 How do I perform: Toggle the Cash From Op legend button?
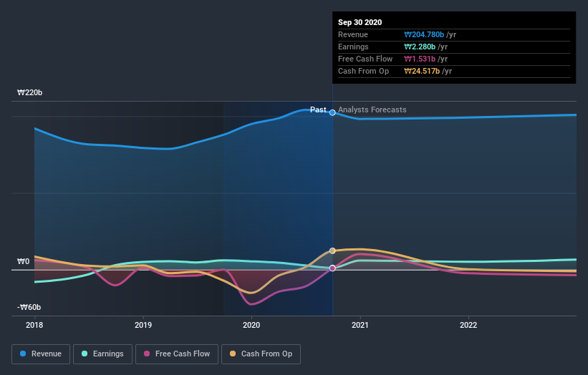coord(261,354)
